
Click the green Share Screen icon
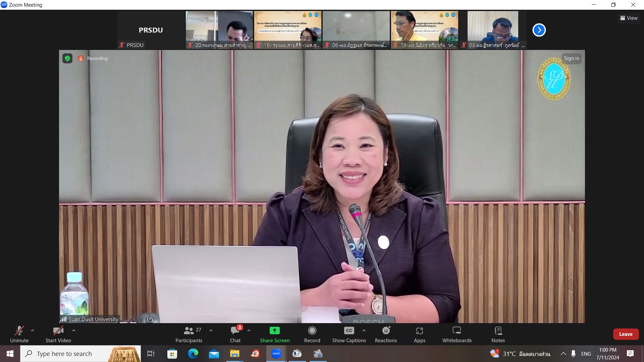274,331
